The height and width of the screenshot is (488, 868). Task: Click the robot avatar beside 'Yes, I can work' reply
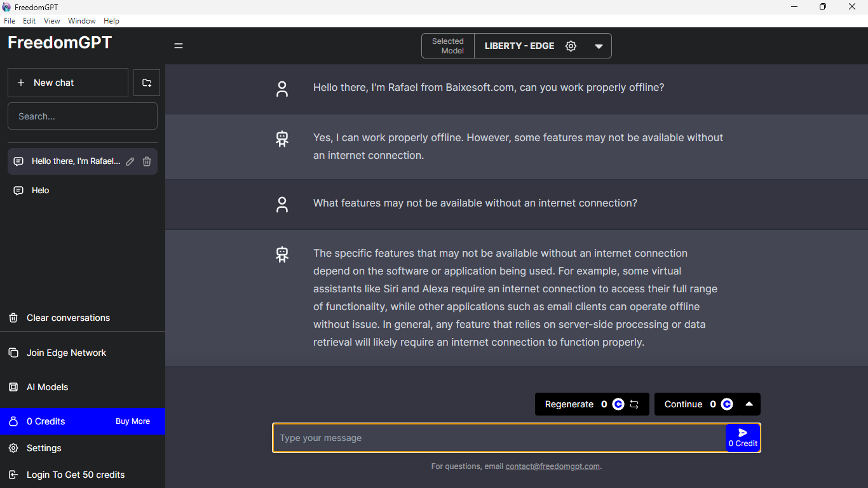tap(282, 139)
